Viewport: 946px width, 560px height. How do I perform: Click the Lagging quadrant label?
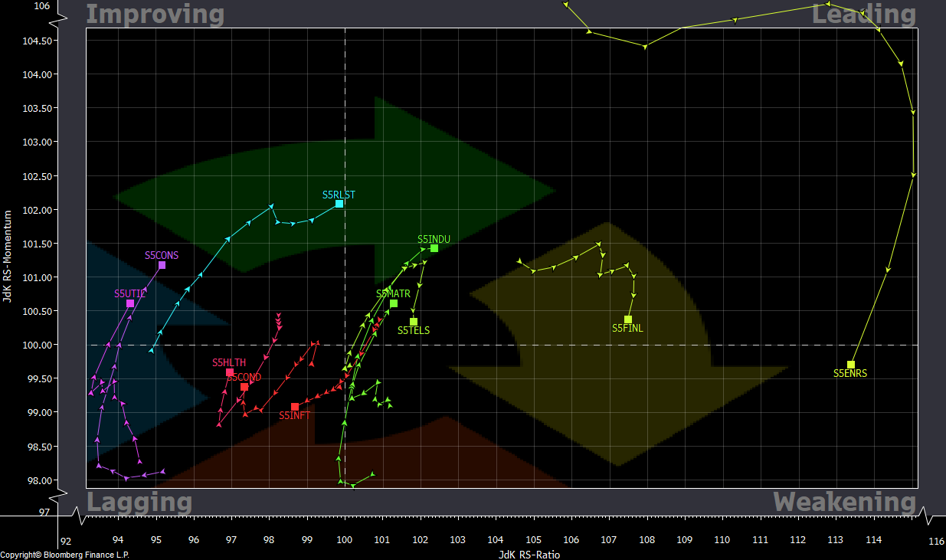click(x=139, y=503)
